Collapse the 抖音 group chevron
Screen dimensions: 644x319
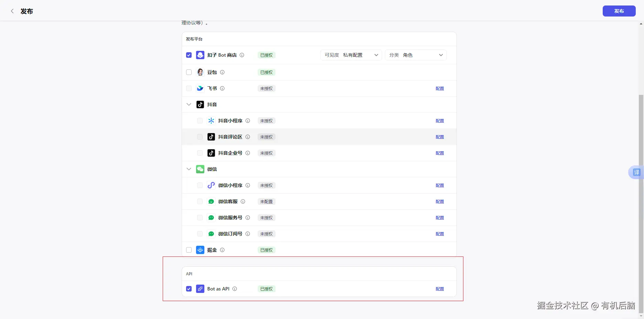coord(189,104)
